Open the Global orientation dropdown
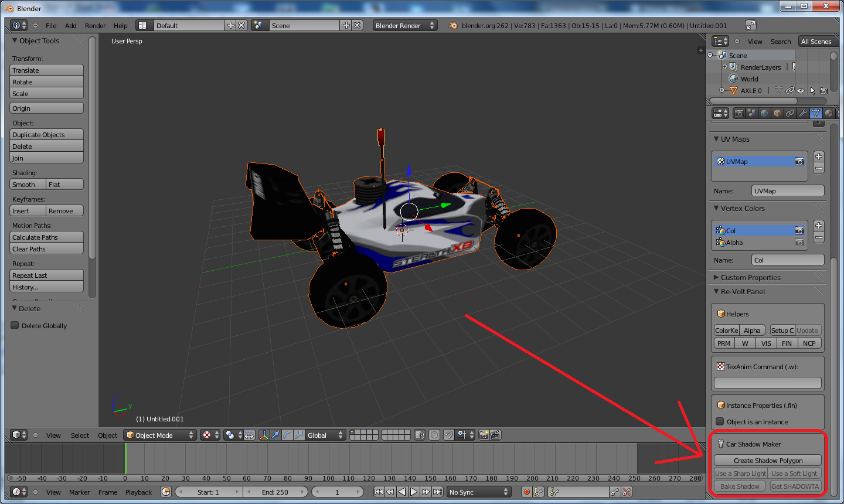Viewport: 844px width, 504px height. point(325,435)
